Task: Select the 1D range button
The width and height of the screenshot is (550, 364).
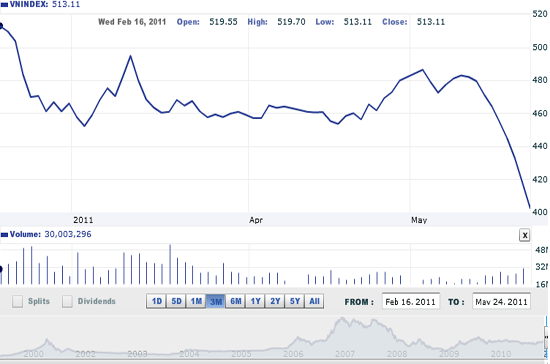Action: [156, 301]
